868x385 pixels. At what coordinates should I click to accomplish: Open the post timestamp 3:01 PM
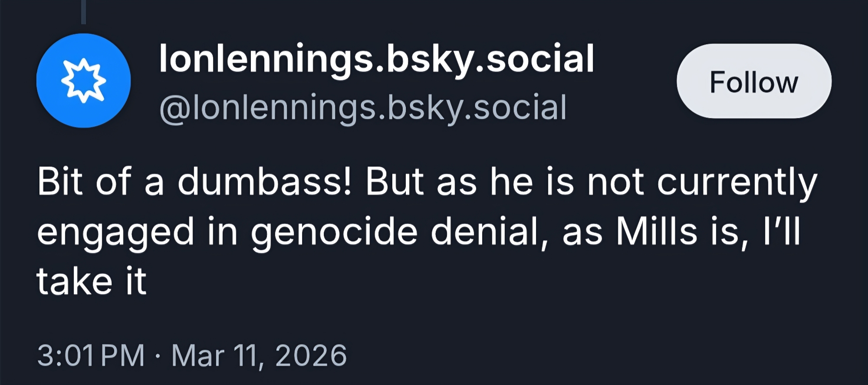click(x=91, y=355)
